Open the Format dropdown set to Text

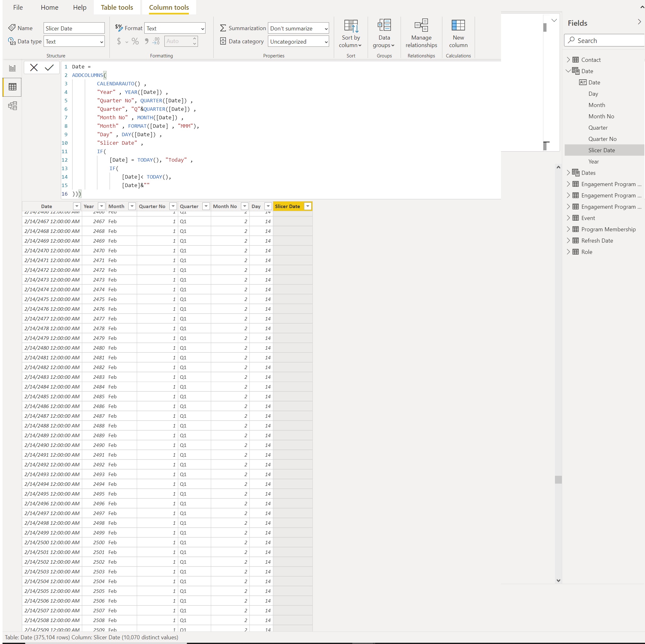pyautogui.click(x=175, y=28)
